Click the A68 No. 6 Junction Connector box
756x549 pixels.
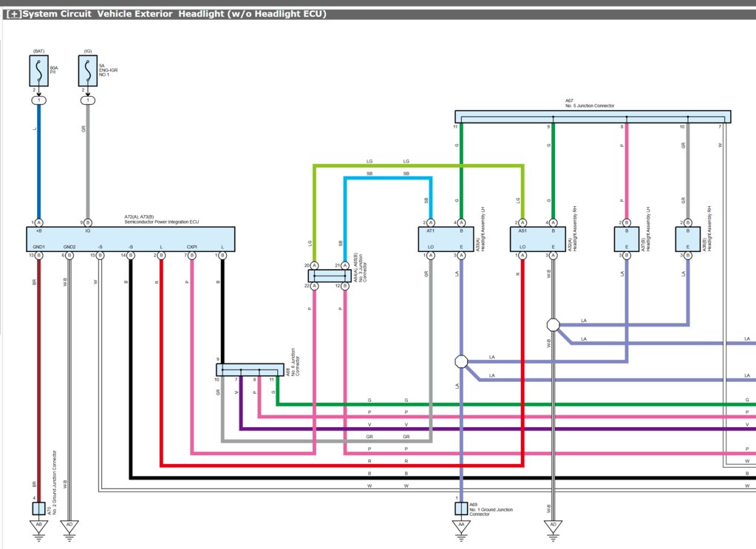(250, 369)
